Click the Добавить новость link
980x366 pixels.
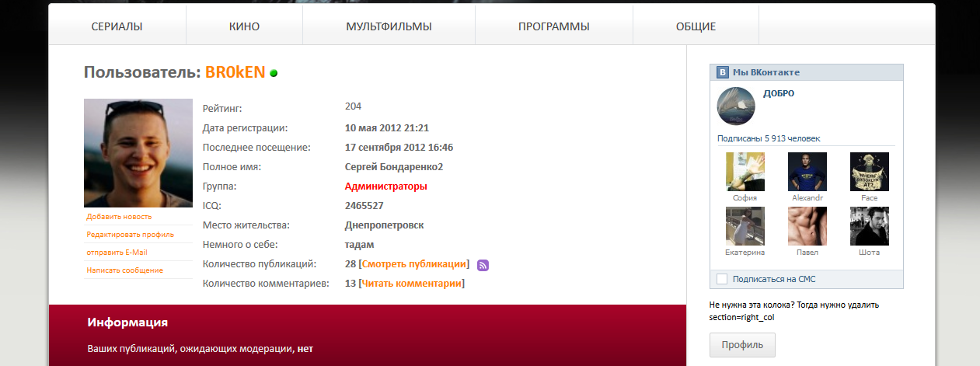[119, 217]
